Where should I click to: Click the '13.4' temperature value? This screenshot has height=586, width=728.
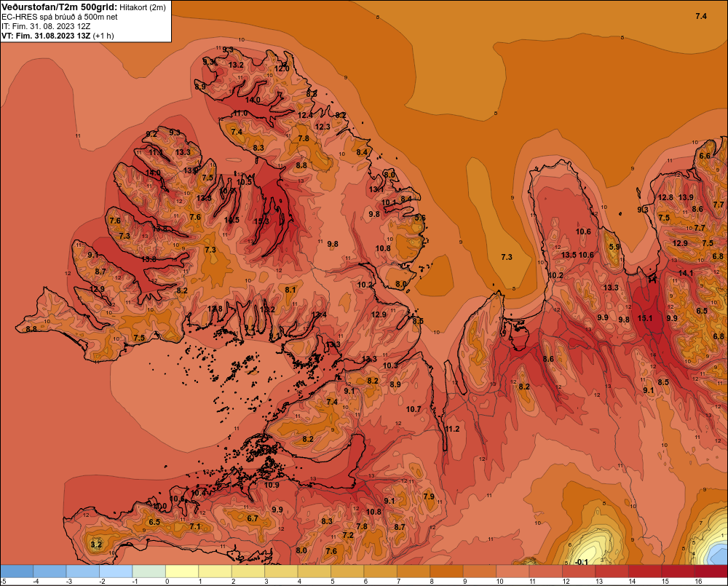click(319, 314)
